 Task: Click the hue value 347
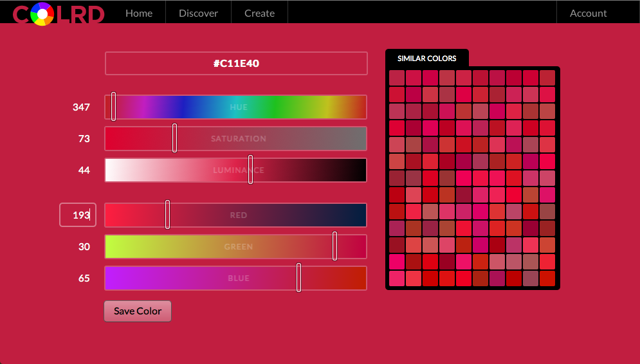tap(81, 107)
